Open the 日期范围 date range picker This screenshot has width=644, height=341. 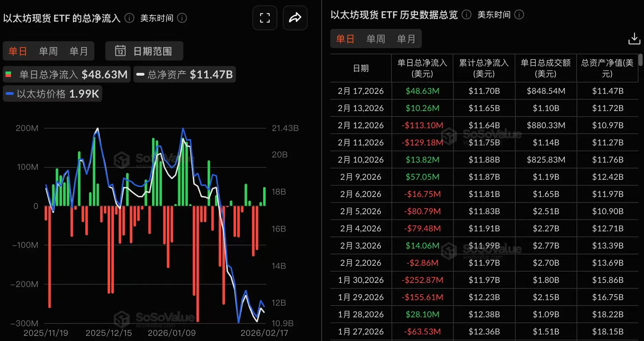(x=144, y=51)
